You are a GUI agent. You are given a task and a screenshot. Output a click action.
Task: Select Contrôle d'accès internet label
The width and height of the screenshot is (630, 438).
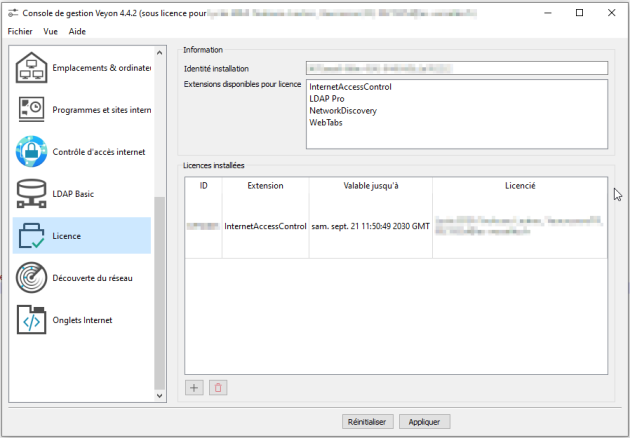[x=99, y=152]
